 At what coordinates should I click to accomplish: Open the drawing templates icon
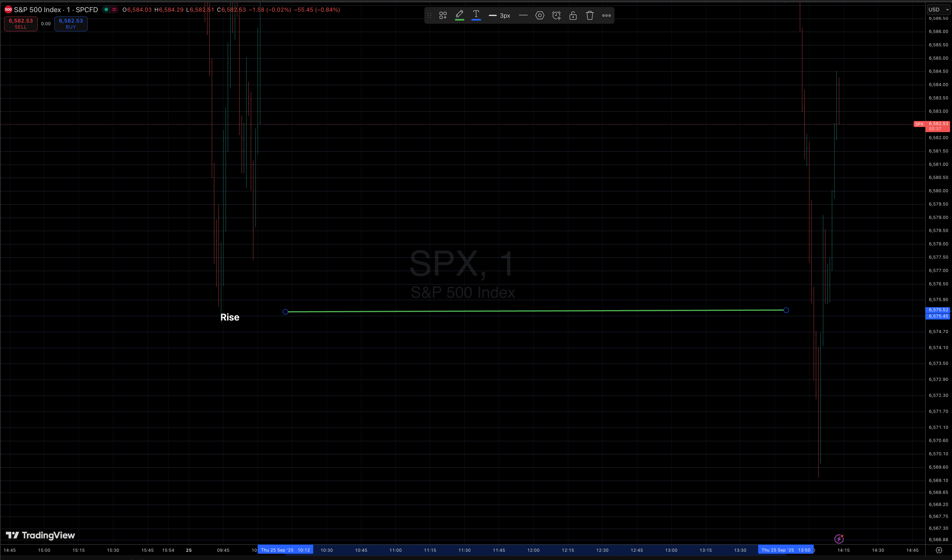pos(443,16)
